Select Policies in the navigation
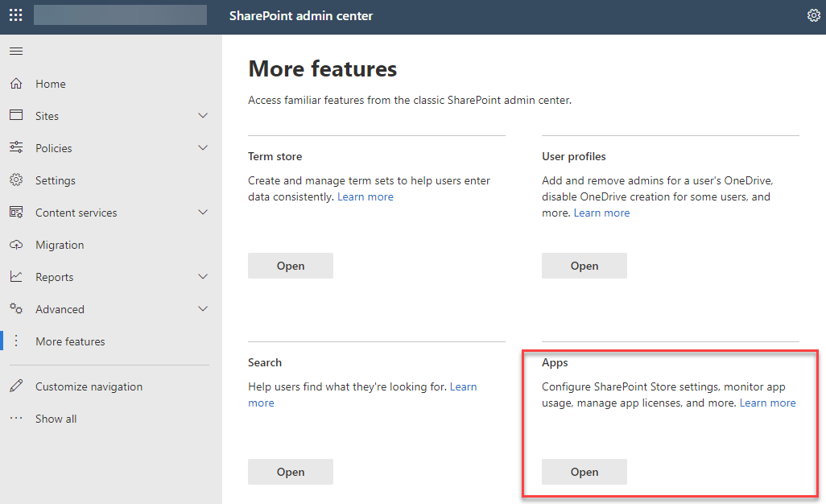 tap(54, 148)
